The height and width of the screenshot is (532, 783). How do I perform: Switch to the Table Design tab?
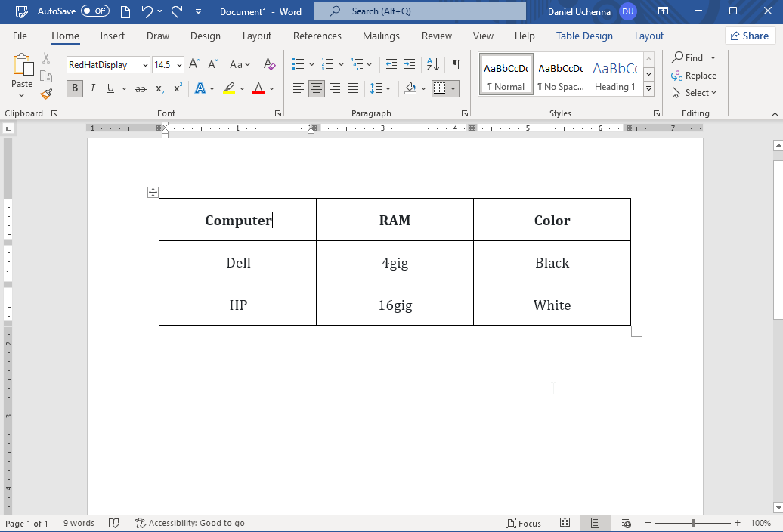584,36
